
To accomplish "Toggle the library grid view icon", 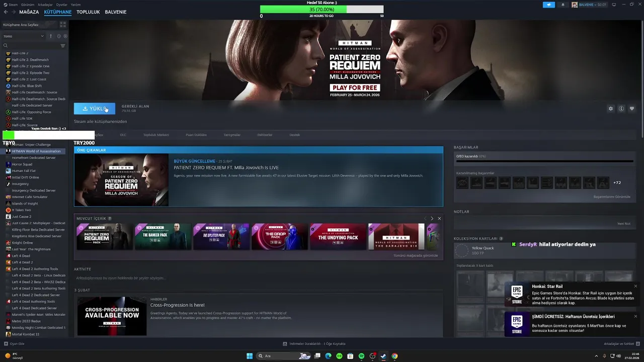I will pyautogui.click(x=63, y=24).
